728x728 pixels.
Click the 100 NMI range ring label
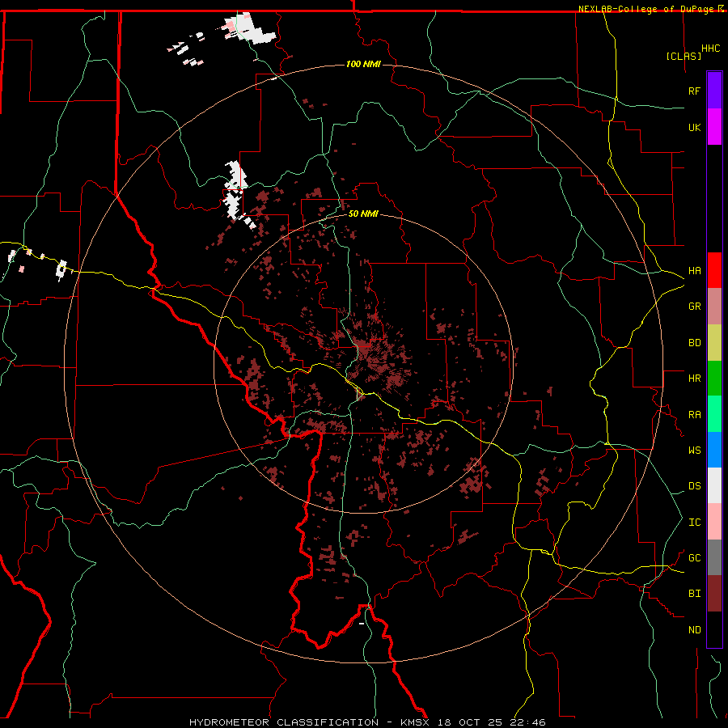[x=363, y=64]
